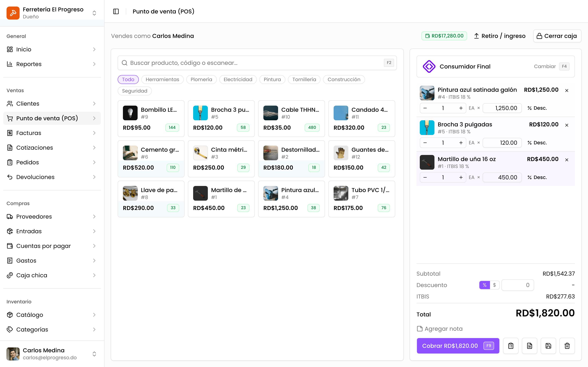This screenshot has width=588, height=367.
Task: Click Cobrar RD$1,820.00 button
Action: click(458, 346)
